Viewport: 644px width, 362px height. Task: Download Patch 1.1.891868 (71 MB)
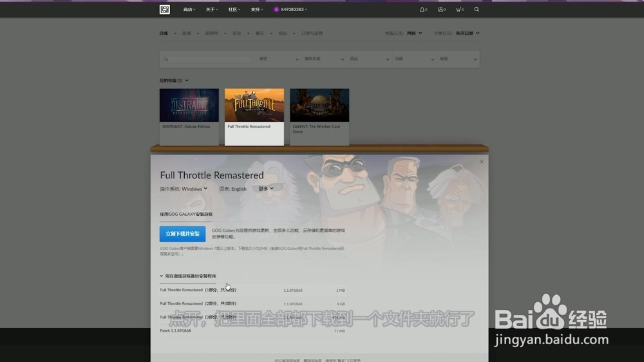click(x=252, y=331)
